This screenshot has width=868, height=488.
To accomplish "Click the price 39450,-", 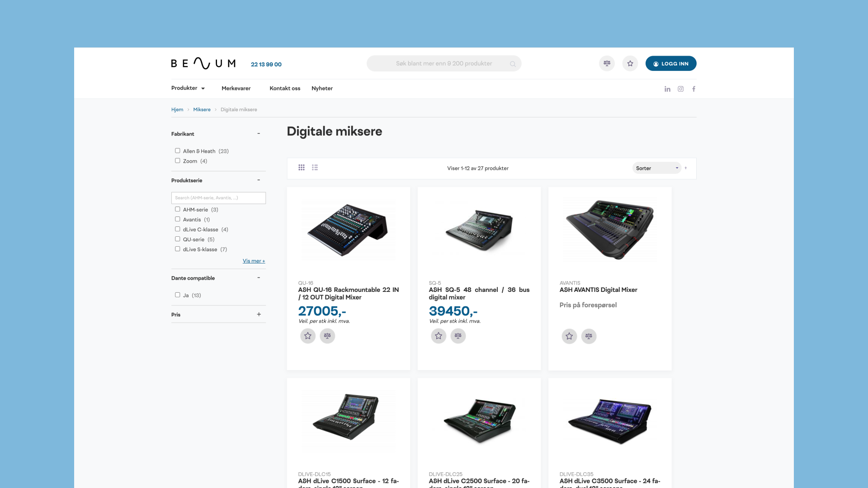I will click(453, 311).
